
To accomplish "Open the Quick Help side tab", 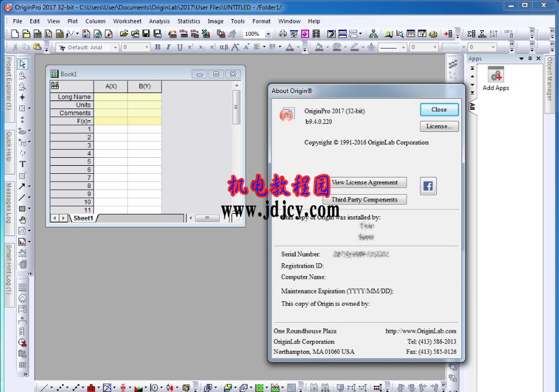I will click(x=9, y=152).
